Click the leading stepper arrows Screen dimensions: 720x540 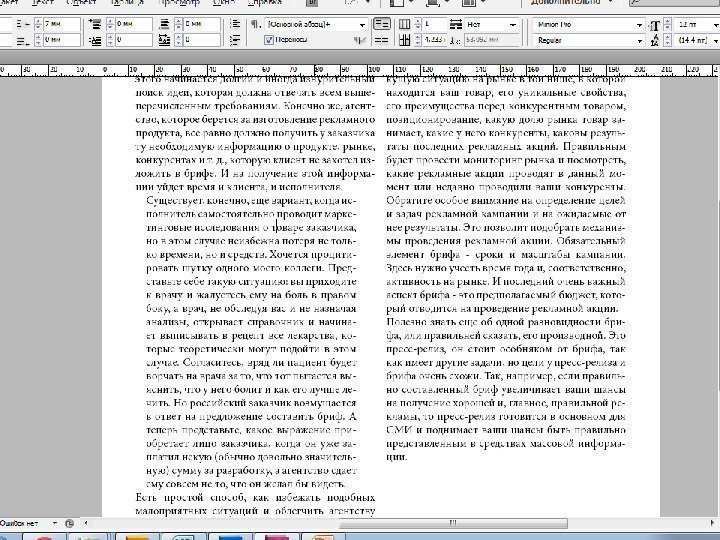point(668,40)
